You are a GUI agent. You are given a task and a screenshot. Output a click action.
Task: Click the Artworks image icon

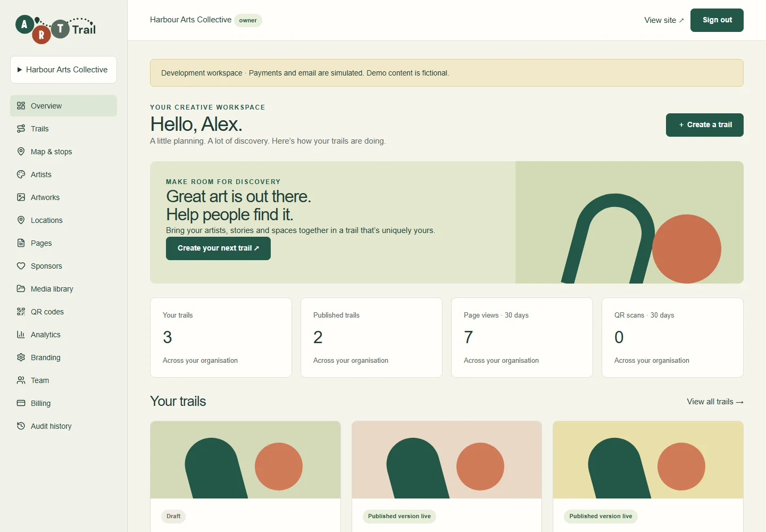pos(21,197)
